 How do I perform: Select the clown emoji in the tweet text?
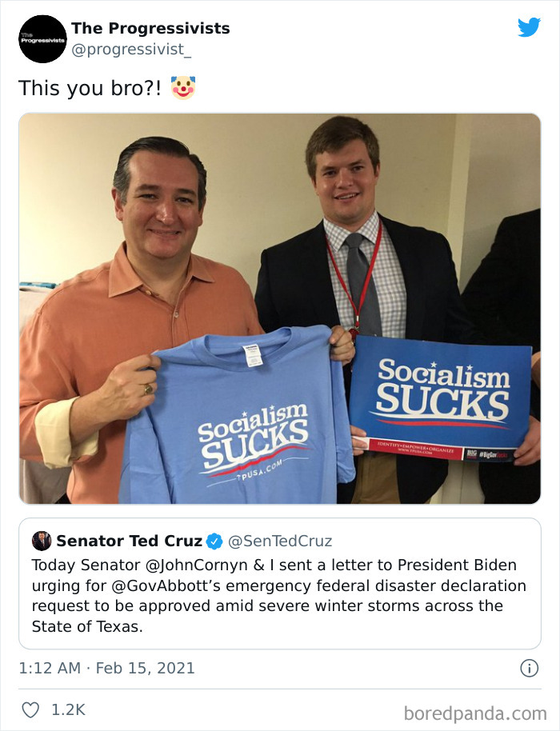(180, 88)
